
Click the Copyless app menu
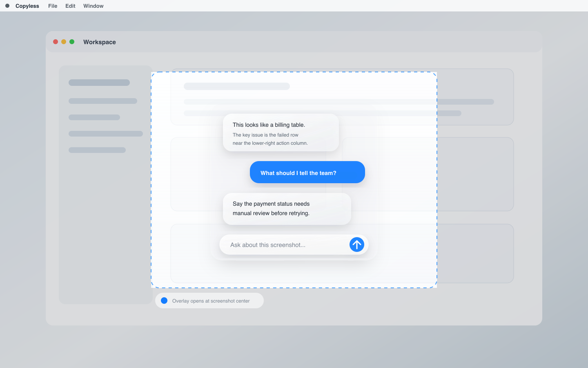pos(27,6)
